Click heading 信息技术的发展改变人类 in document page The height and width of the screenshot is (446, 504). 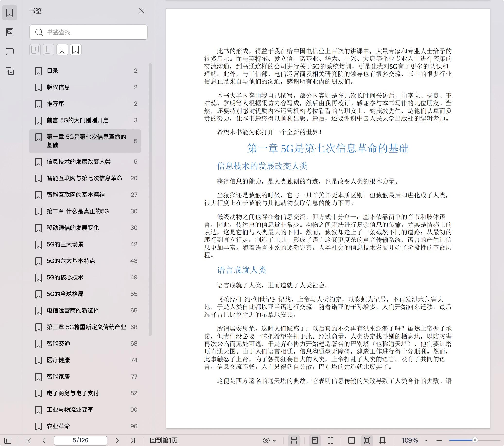tap(262, 166)
